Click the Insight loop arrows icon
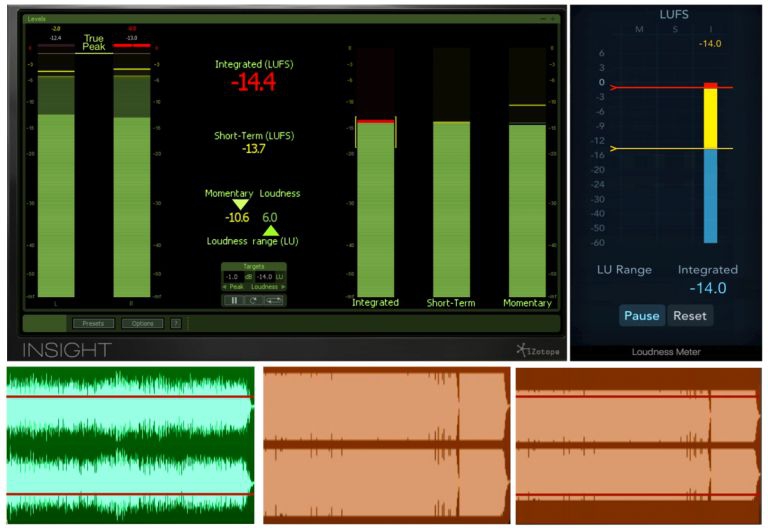 pyautogui.click(x=273, y=300)
